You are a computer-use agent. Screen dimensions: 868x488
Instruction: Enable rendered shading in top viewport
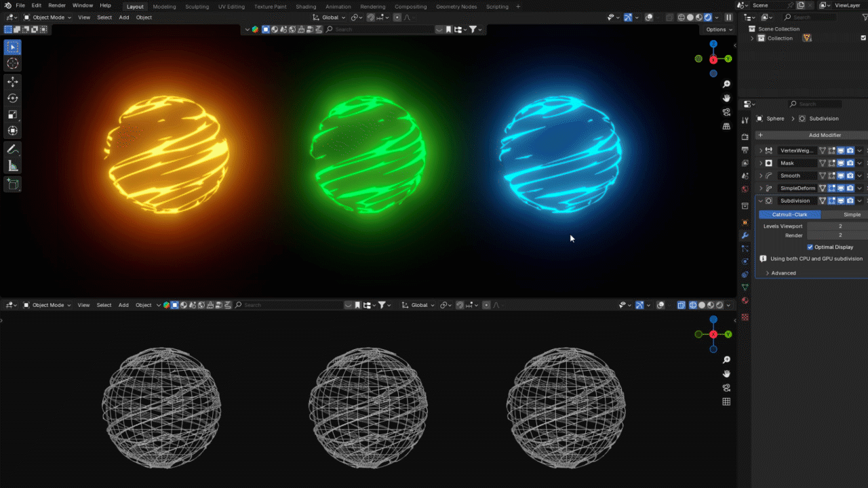coord(709,18)
